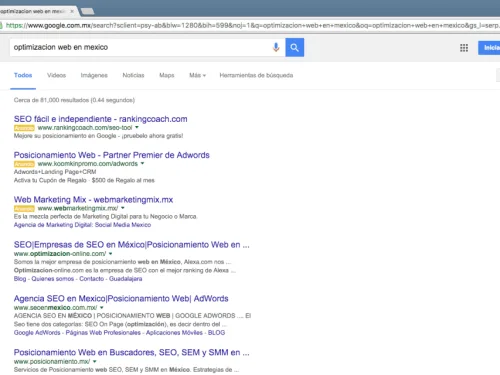Image resolution: width=500 pixels, height=375 pixels.
Task: Open Agencia de Marketing Digital: Social Media Mexico sitelink
Action: point(82,225)
